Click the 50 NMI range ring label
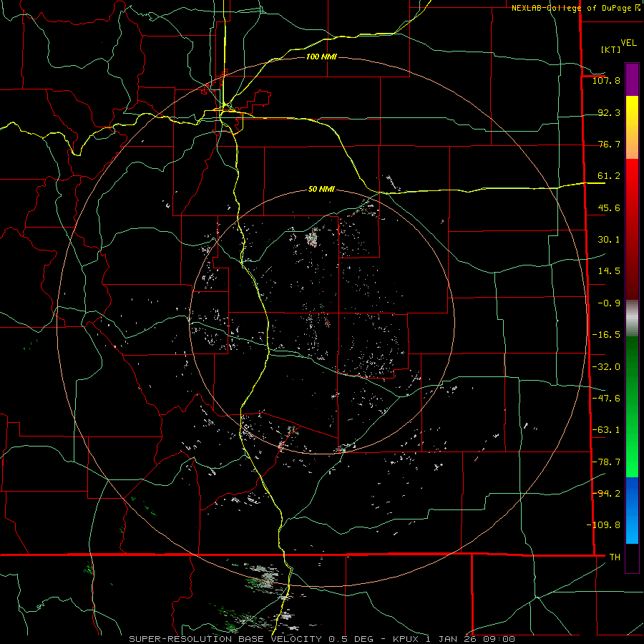 321,190
